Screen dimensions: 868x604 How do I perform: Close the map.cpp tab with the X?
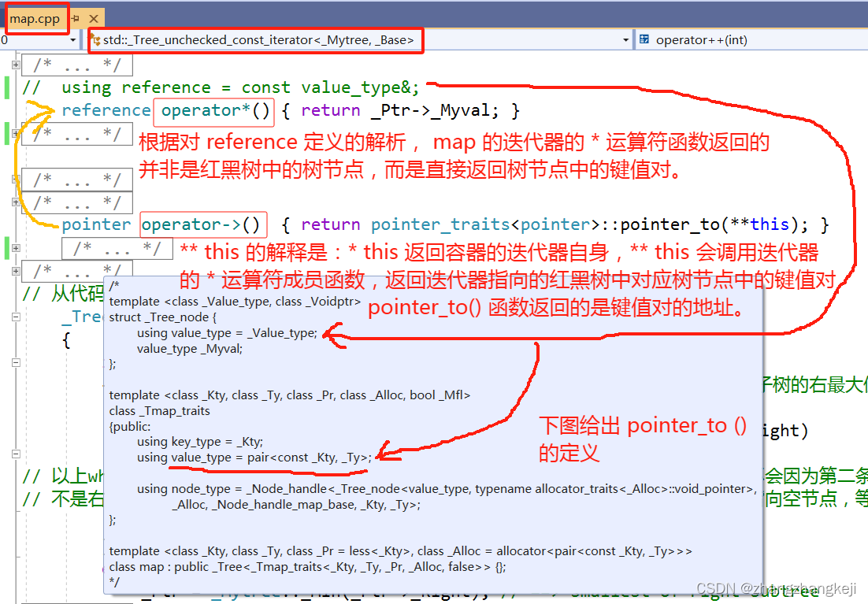(x=94, y=19)
